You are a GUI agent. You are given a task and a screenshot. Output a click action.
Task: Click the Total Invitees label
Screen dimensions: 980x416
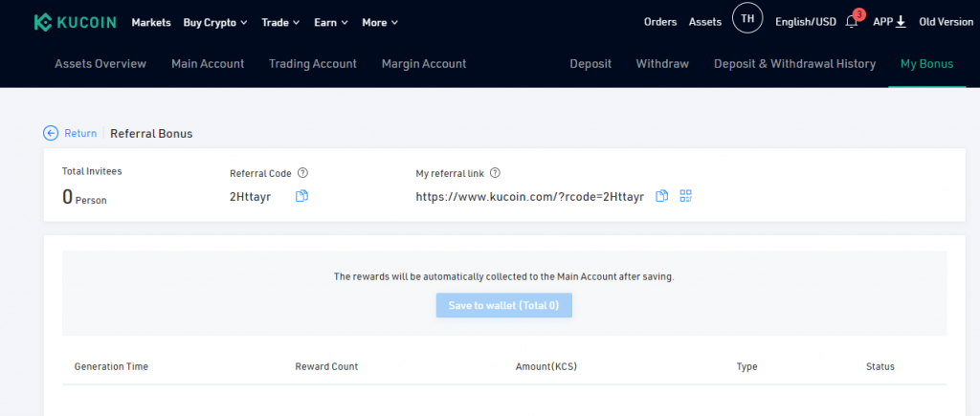(x=92, y=171)
